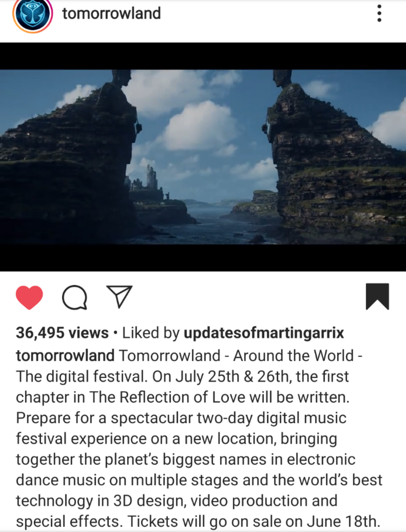Share post using paper plane icon
The height and width of the screenshot is (532, 406).
120,297
